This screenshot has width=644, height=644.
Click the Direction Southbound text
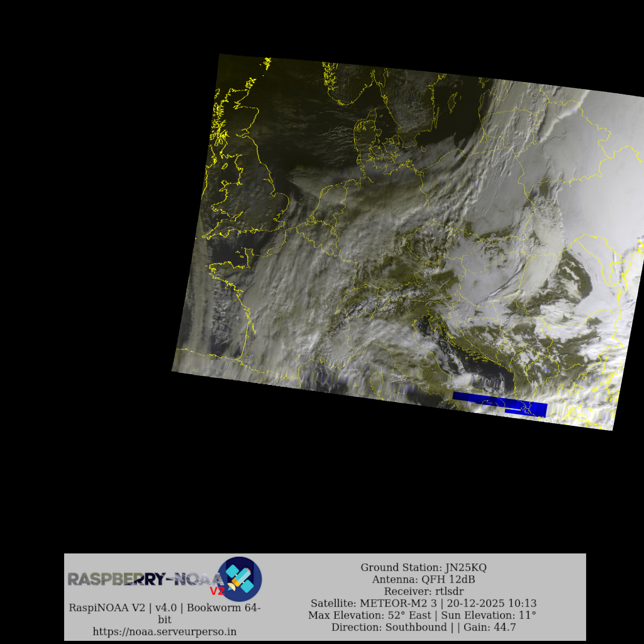coord(389,627)
